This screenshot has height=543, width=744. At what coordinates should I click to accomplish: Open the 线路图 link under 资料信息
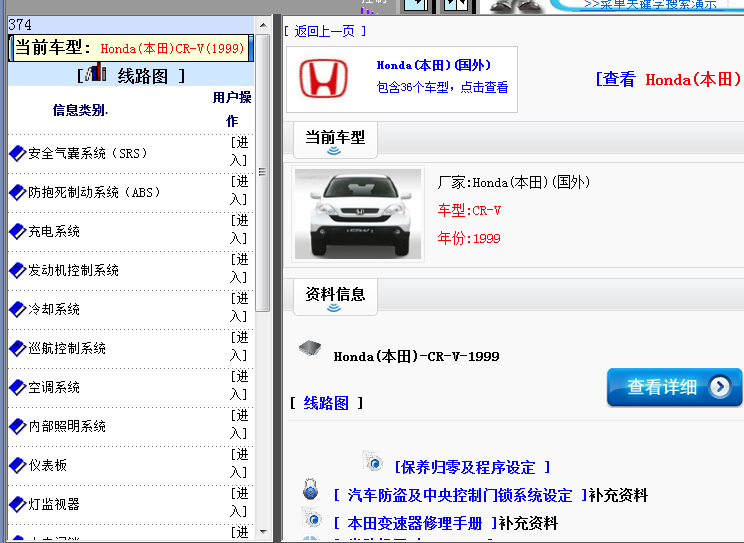coord(326,403)
